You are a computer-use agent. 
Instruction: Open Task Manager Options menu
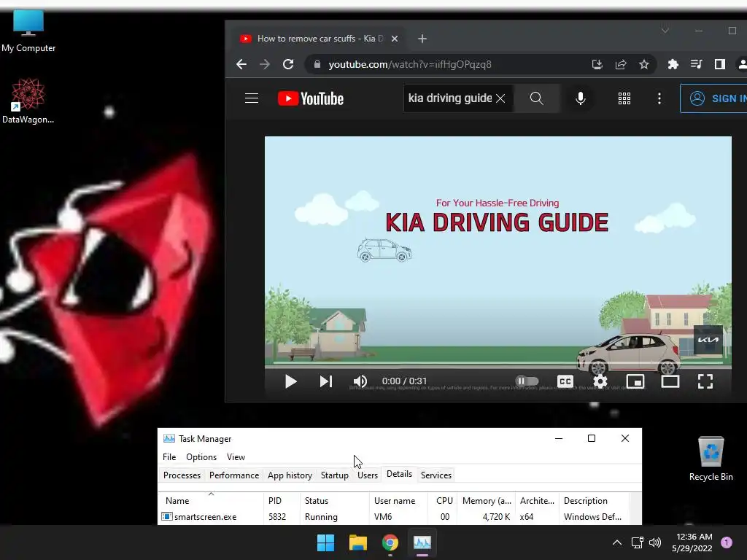[201, 457]
